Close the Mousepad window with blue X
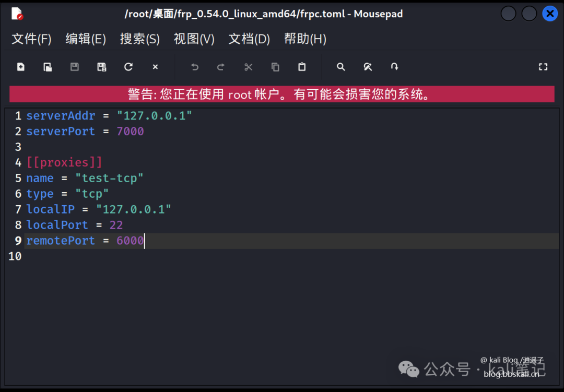Viewport: 564px width, 392px height. (550, 14)
